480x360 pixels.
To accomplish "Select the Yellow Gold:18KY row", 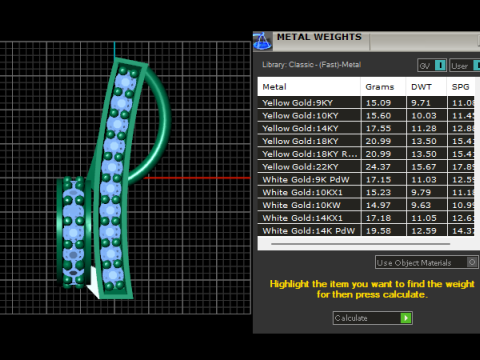I will pos(366,141).
